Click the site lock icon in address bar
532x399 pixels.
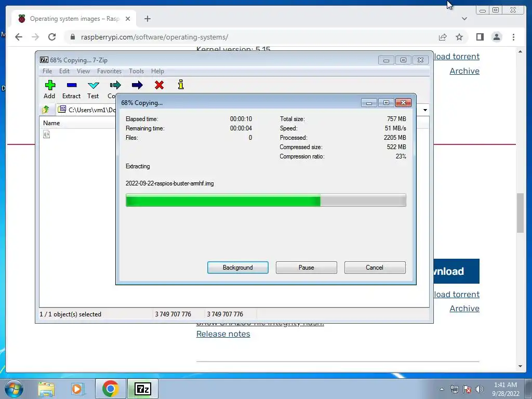tap(72, 37)
